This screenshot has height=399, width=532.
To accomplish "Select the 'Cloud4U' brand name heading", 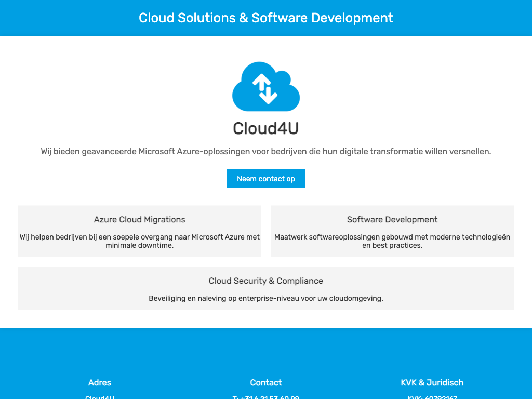I will 265,128.
